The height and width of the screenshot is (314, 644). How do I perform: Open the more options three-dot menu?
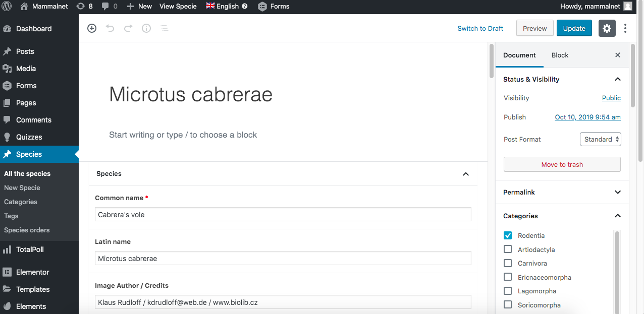pyautogui.click(x=625, y=29)
